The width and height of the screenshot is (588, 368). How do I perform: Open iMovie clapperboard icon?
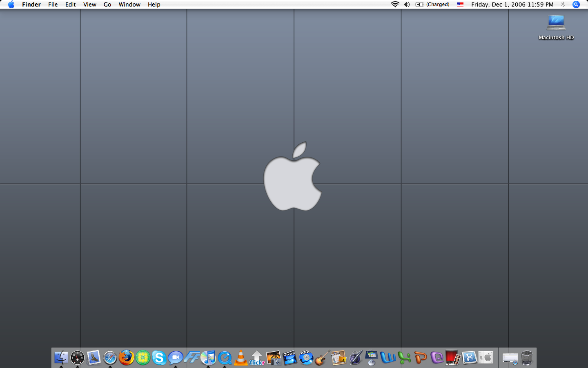pos(290,358)
